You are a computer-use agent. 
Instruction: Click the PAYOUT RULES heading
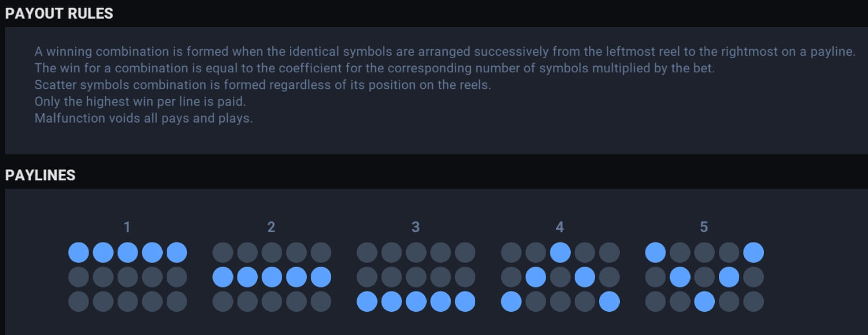click(59, 14)
